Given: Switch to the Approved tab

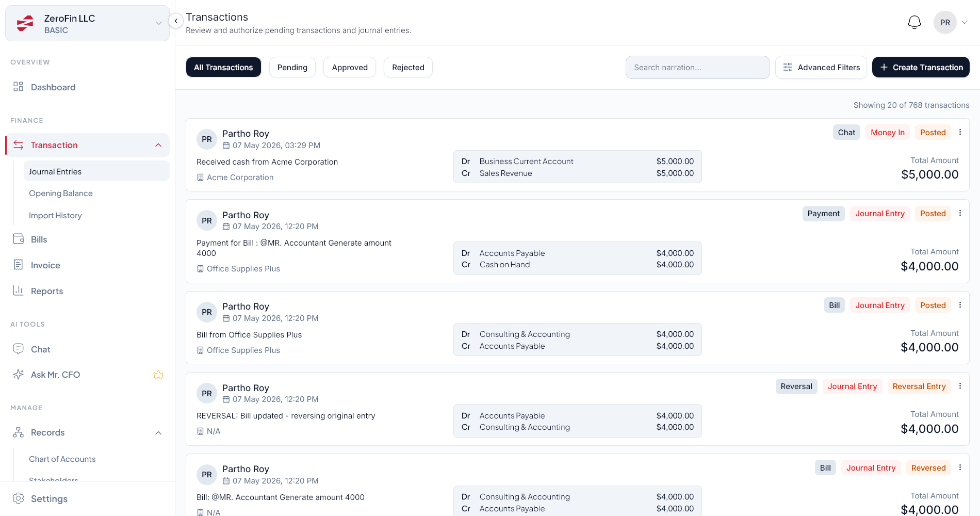Looking at the screenshot, I should [350, 67].
